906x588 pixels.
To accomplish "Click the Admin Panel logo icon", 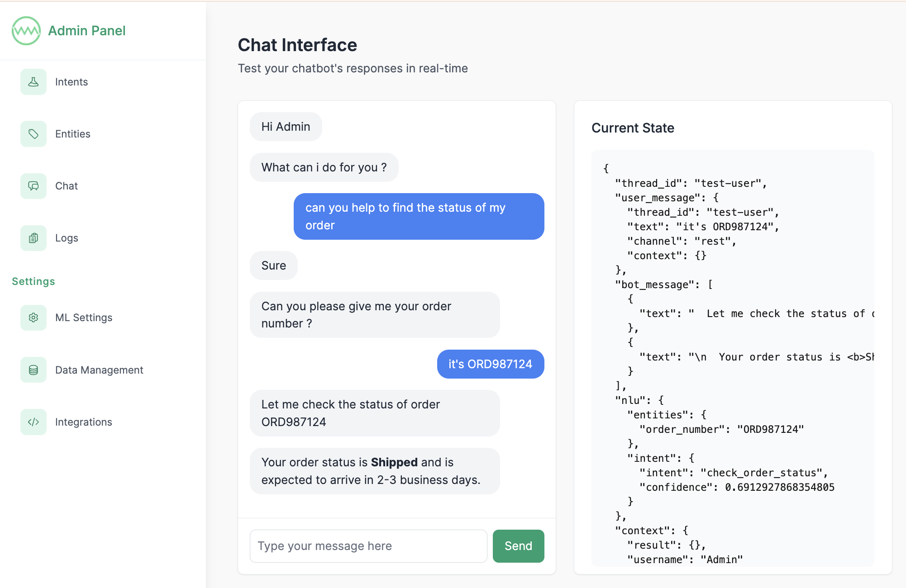I will click(26, 31).
